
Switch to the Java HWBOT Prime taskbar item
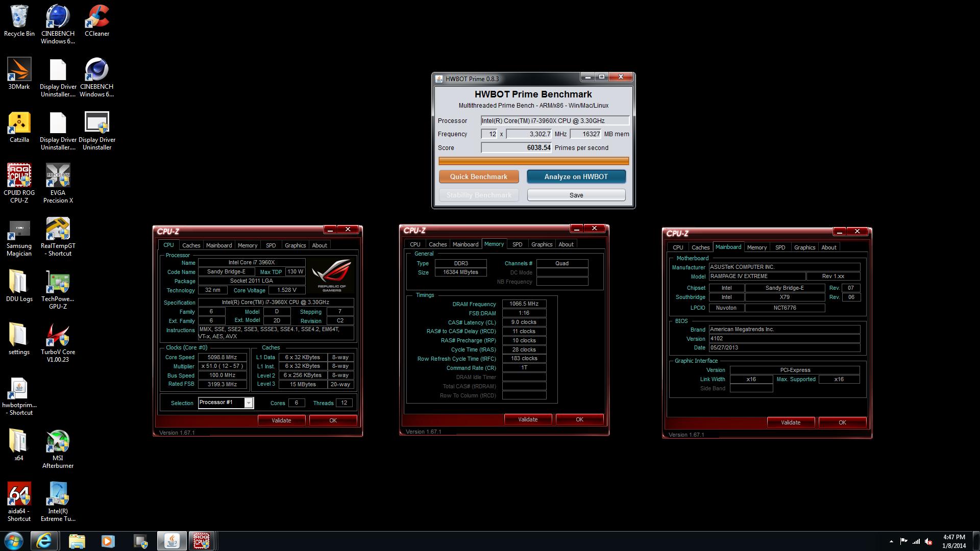[x=171, y=541]
